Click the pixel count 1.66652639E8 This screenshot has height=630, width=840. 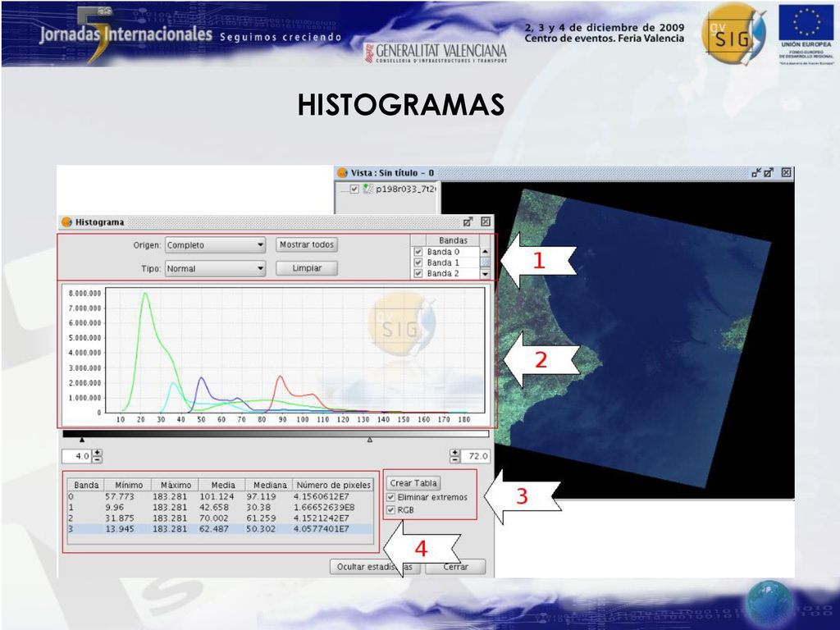[x=324, y=507]
